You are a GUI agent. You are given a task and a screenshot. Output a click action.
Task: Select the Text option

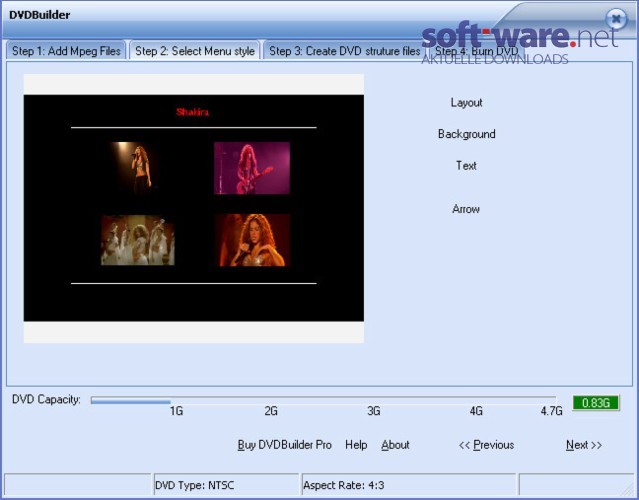coord(466,165)
